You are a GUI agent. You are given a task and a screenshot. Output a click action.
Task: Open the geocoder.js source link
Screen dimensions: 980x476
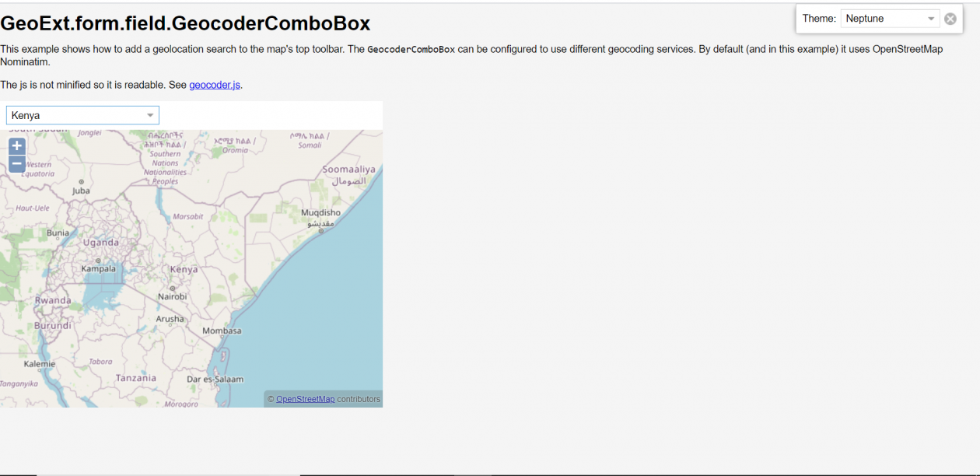pyautogui.click(x=215, y=84)
